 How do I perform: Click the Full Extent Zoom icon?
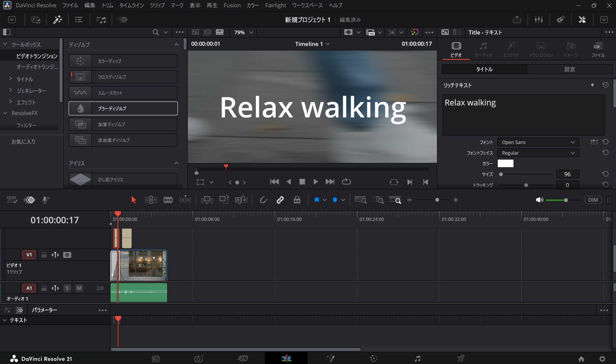coord(361,200)
